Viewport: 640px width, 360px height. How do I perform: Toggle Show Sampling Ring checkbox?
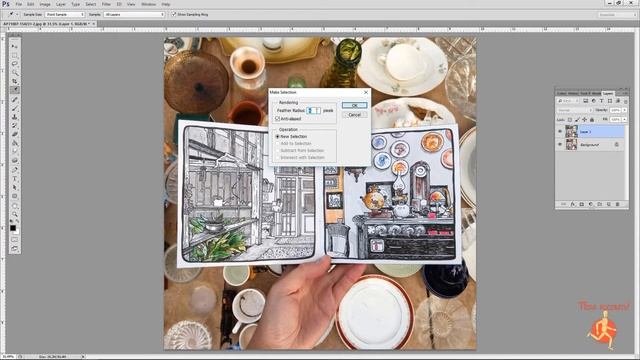174,14
